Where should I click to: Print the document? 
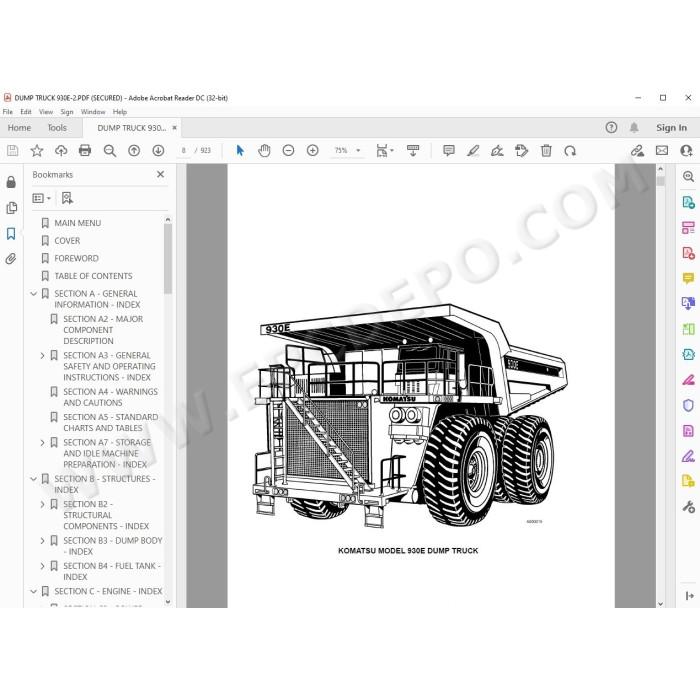(85, 151)
